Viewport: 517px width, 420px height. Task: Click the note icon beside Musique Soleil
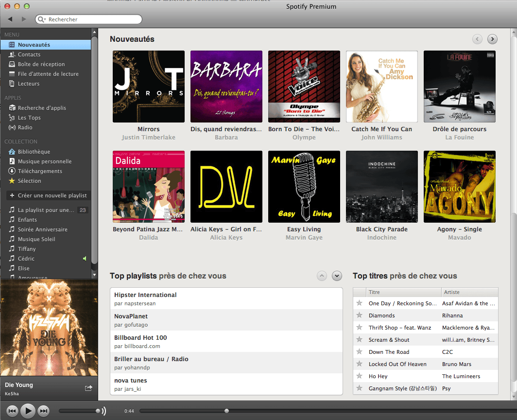pos(12,239)
